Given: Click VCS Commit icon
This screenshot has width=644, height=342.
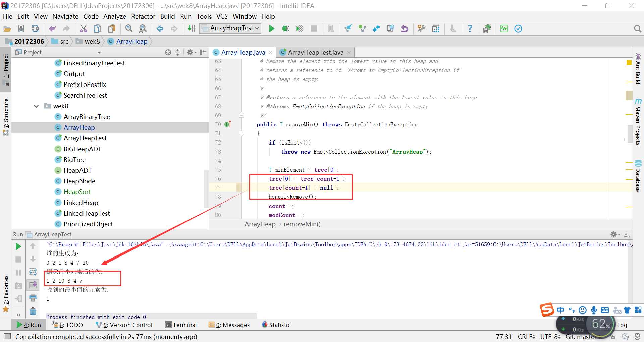Looking at the screenshot, I should pos(362,29).
